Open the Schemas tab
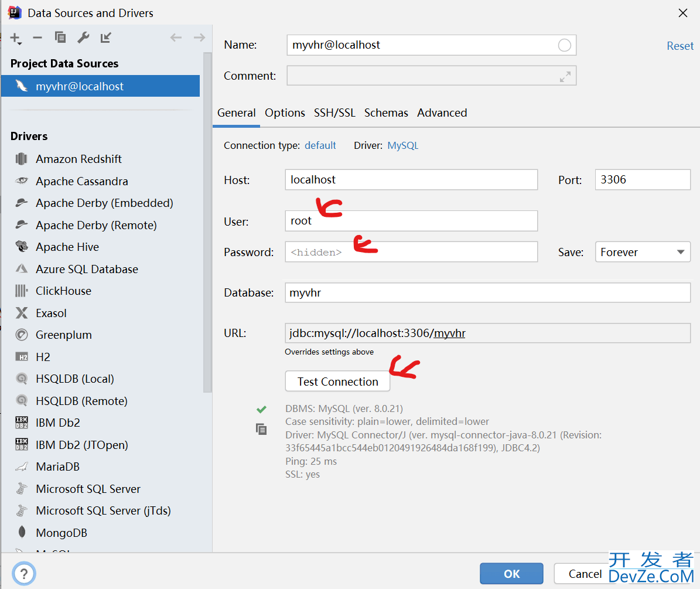 click(385, 113)
